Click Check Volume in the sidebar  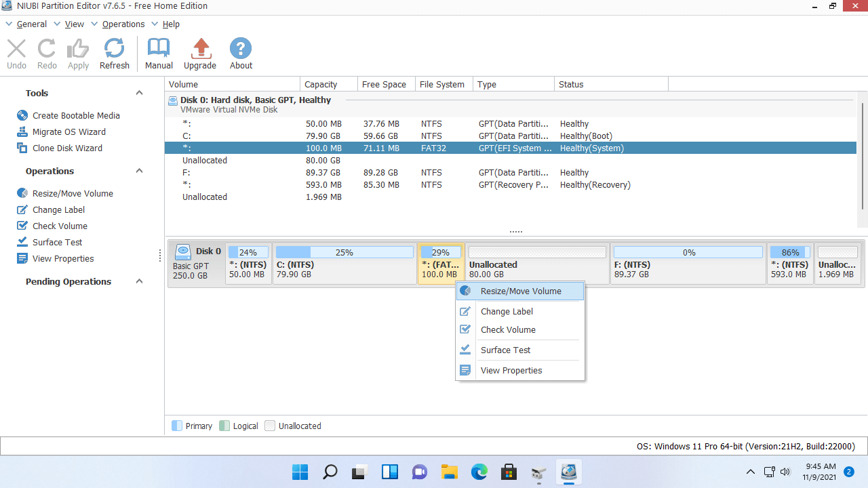(60, 226)
